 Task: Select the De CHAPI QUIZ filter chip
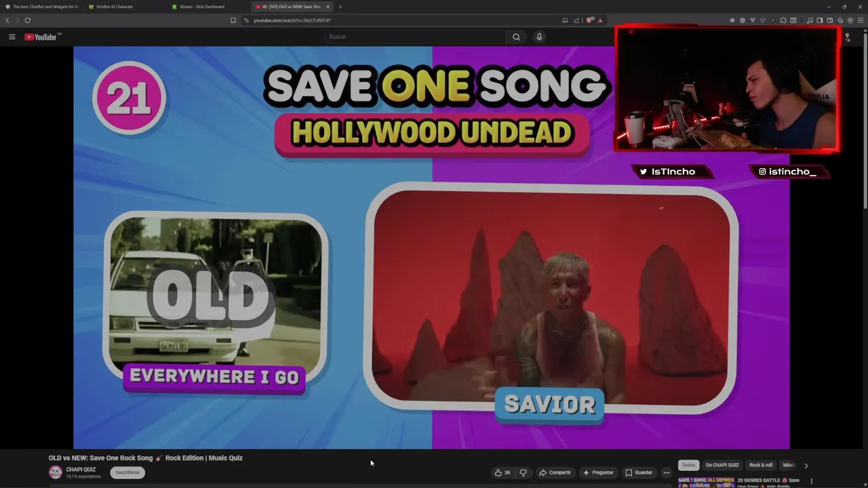722,465
